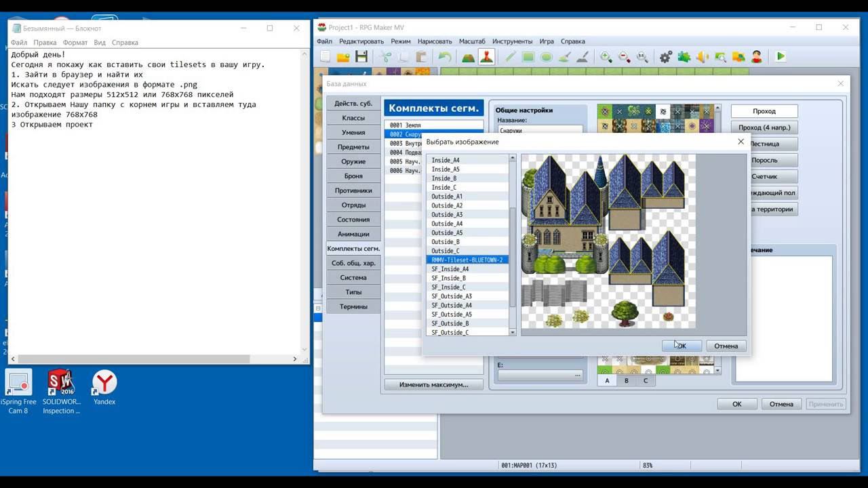Screen dimensions: 868x488
Task: Open the Формат menu in Notepad
Action: (75, 42)
